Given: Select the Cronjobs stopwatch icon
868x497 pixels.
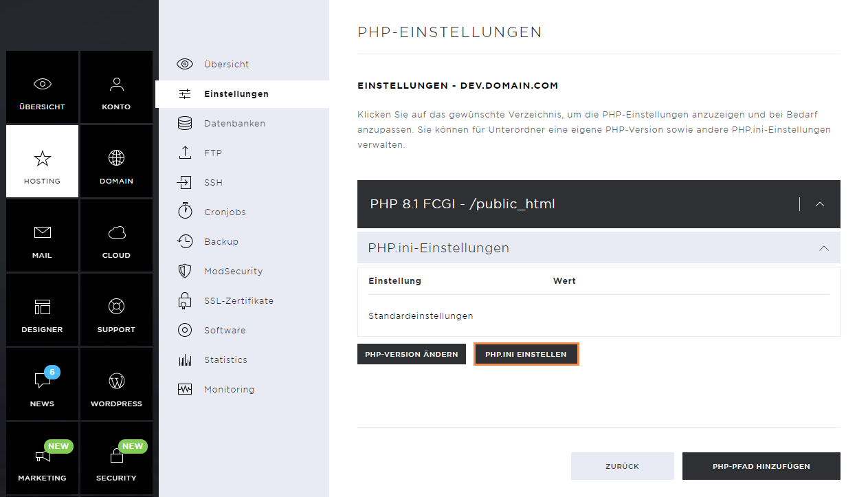Looking at the screenshot, I should [x=185, y=211].
